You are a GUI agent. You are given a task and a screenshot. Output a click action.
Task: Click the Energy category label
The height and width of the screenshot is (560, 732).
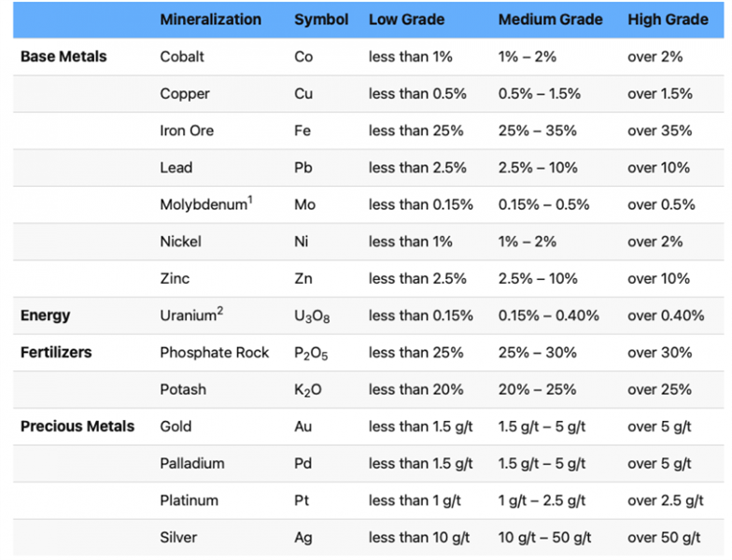click(45, 315)
